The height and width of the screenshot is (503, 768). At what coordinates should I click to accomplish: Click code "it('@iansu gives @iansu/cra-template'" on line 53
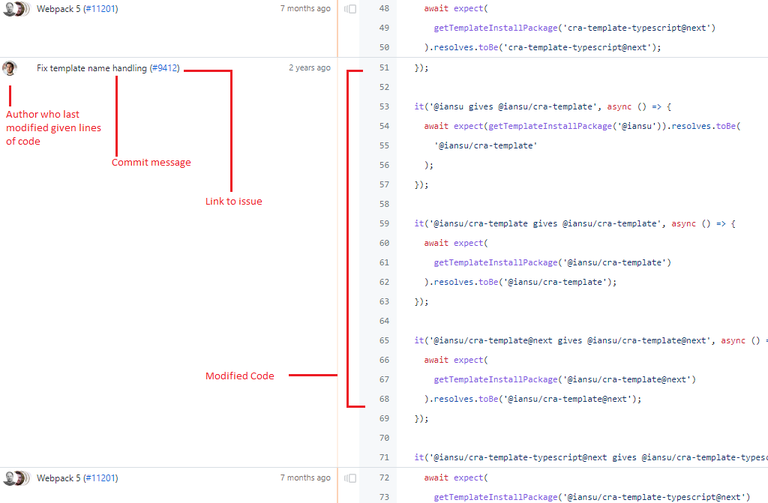coord(505,107)
